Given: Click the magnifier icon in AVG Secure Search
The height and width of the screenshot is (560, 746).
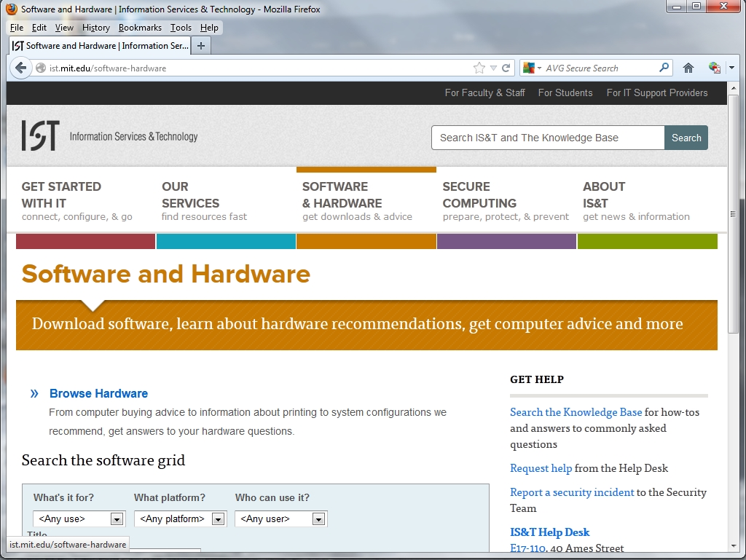Looking at the screenshot, I should pyautogui.click(x=664, y=68).
